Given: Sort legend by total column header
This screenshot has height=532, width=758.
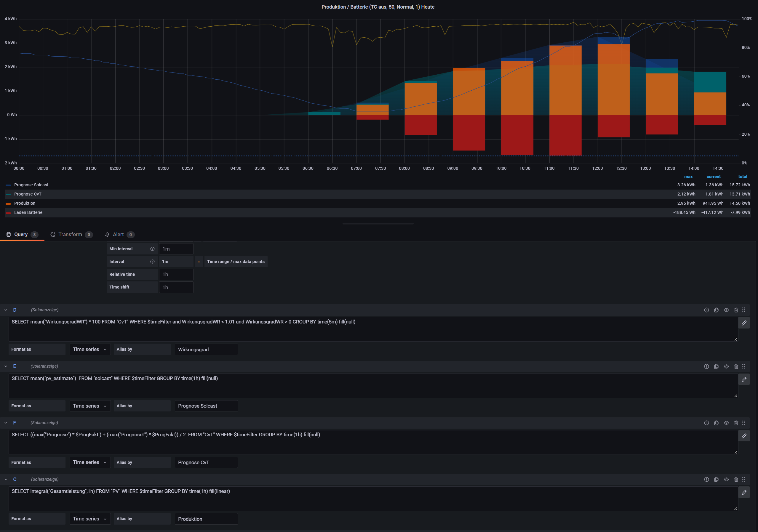Looking at the screenshot, I should click(x=743, y=177).
